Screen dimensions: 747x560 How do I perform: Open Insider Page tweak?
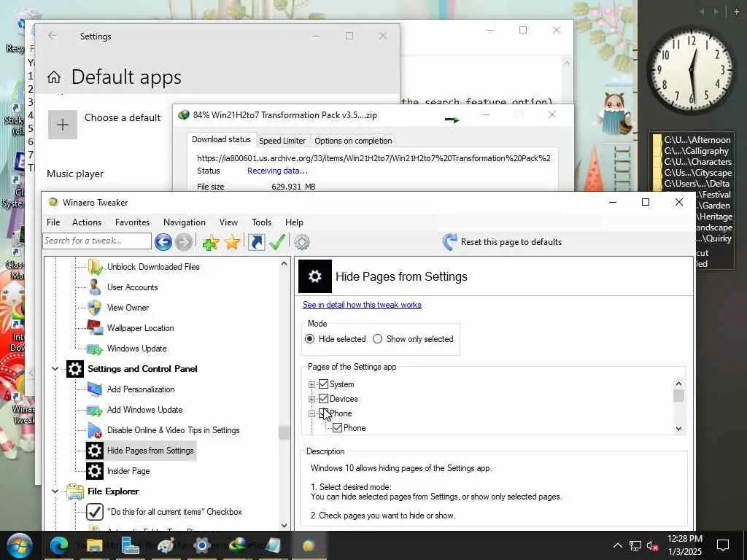[x=128, y=471]
